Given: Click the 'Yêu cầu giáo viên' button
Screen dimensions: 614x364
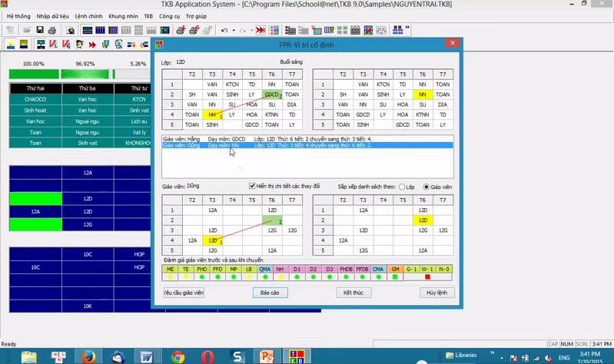Looking at the screenshot, I should coord(184,293).
